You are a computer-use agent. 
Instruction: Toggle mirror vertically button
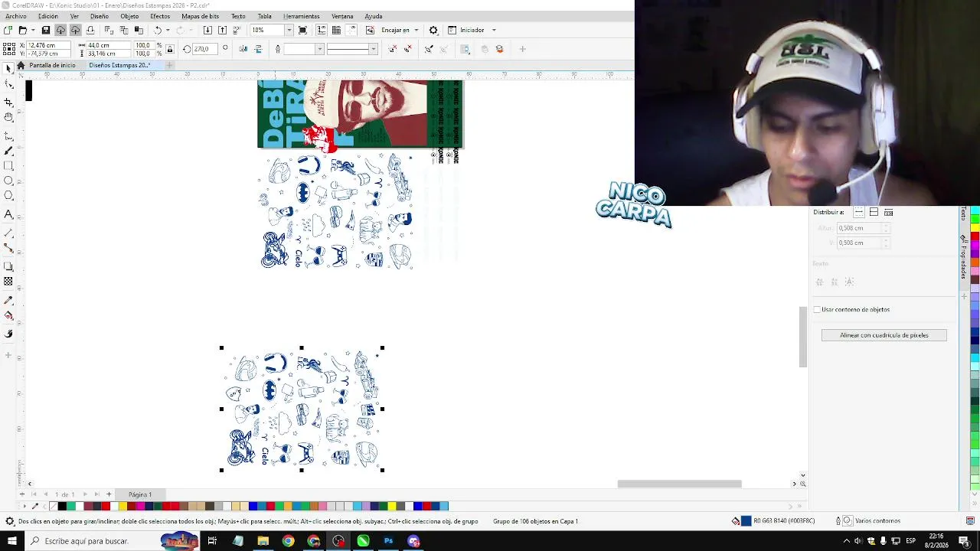[x=258, y=49]
